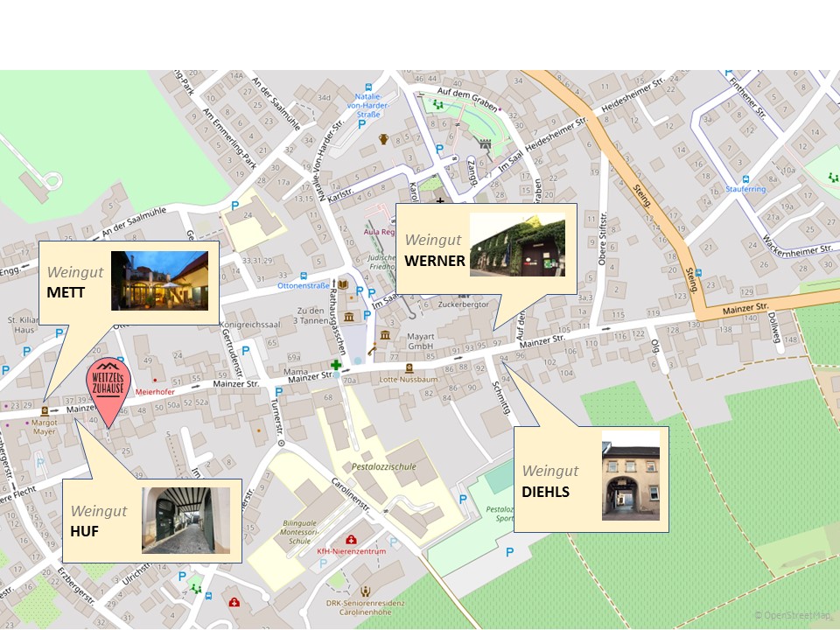Click the St. Kilian Haus label
The image size is (840, 630).
pos(24,325)
